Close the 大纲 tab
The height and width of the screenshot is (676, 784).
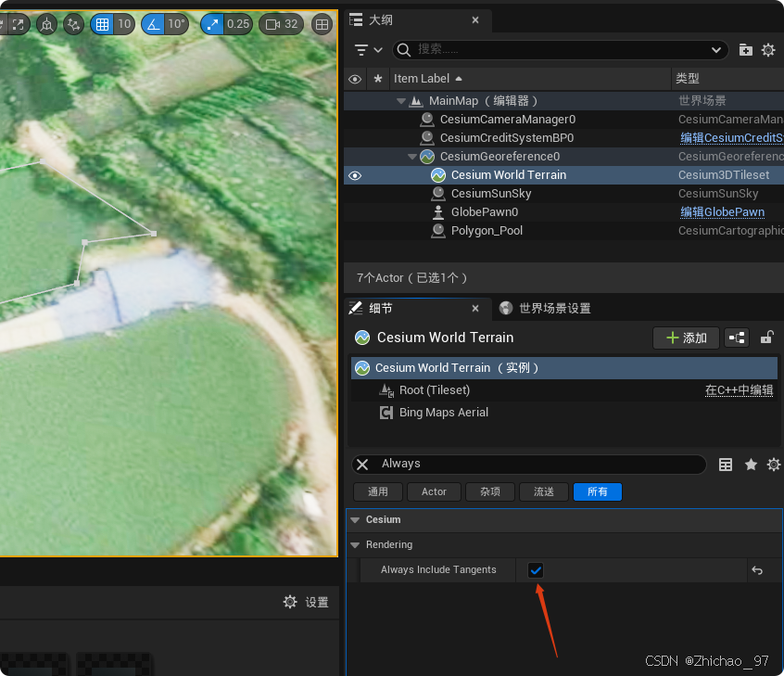[475, 20]
